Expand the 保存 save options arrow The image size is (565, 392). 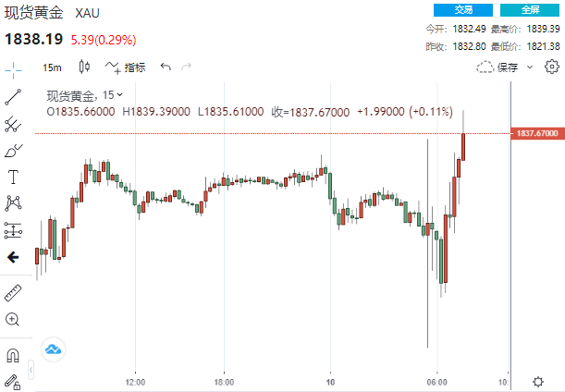coord(530,67)
